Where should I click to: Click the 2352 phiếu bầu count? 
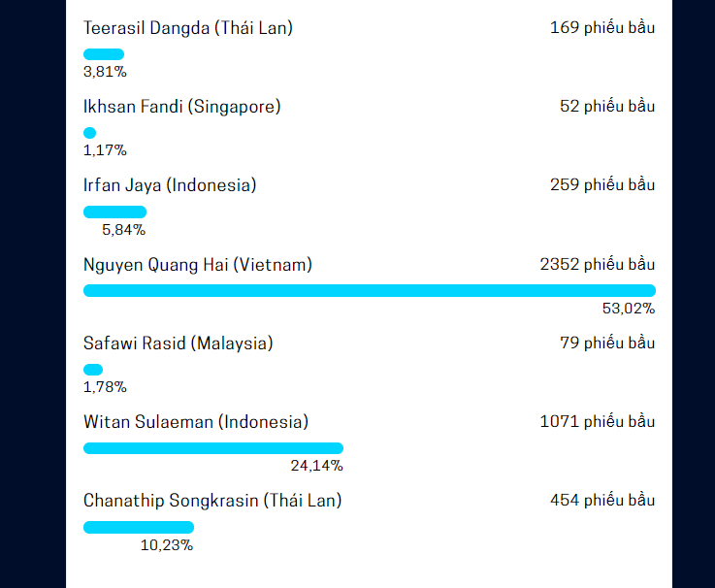click(x=598, y=264)
